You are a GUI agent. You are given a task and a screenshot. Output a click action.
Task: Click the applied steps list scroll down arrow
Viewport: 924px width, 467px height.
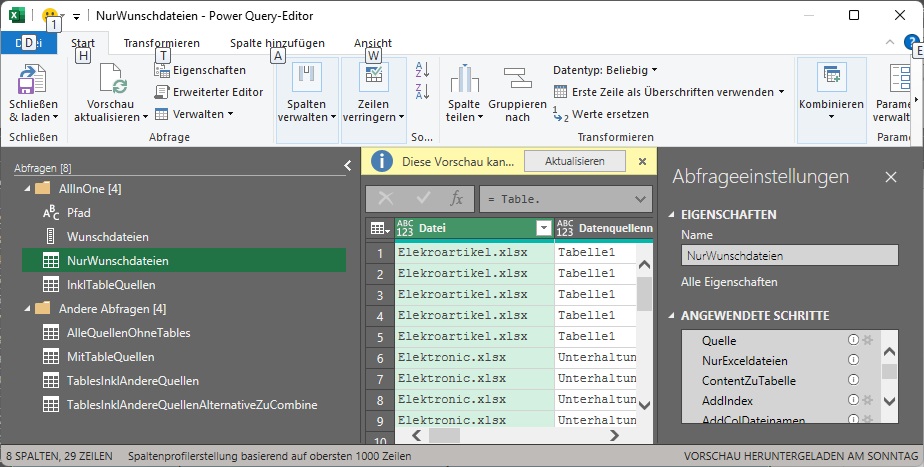(890, 401)
